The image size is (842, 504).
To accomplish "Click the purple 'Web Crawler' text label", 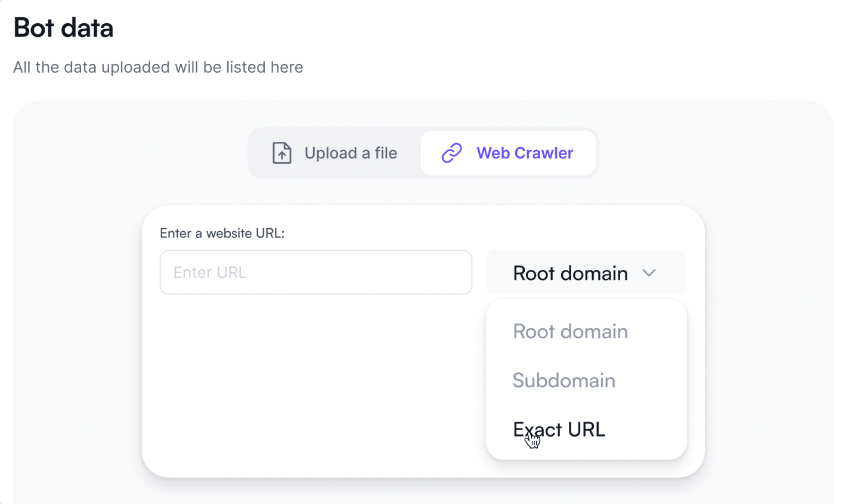I will click(525, 153).
